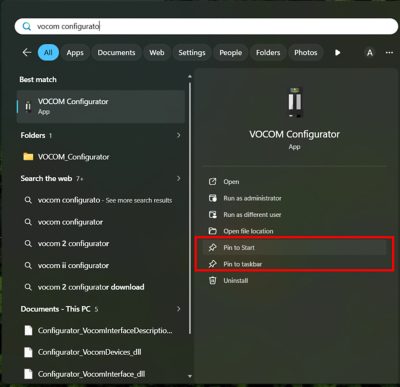The height and width of the screenshot is (387, 400).
Task: Choose Run as different user
Action: click(295, 215)
